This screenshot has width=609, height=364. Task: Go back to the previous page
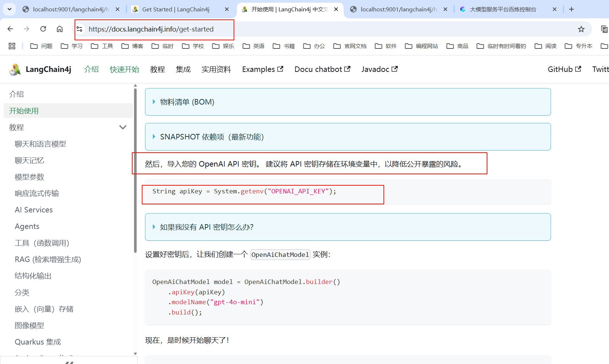(10, 29)
